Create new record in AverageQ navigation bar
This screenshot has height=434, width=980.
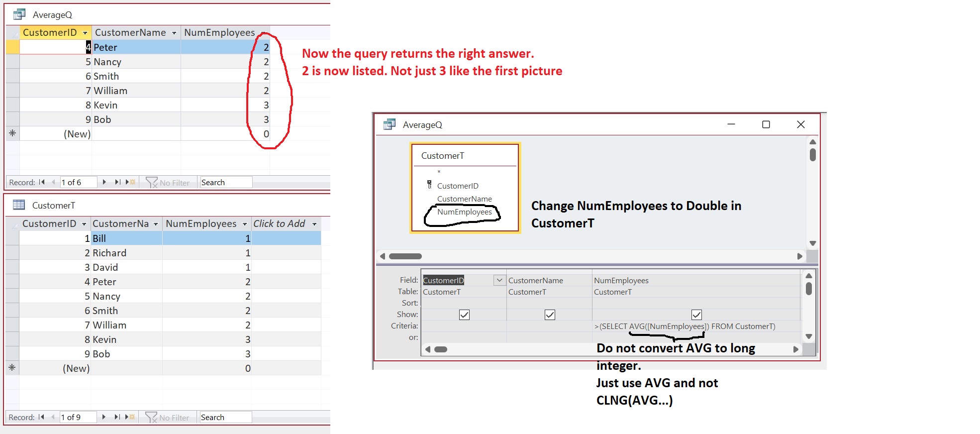click(131, 182)
